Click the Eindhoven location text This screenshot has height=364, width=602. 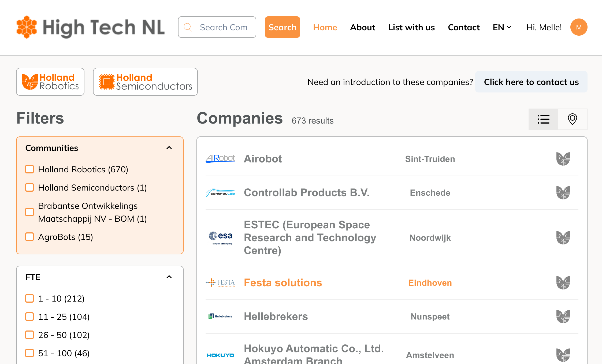[430, 283]
